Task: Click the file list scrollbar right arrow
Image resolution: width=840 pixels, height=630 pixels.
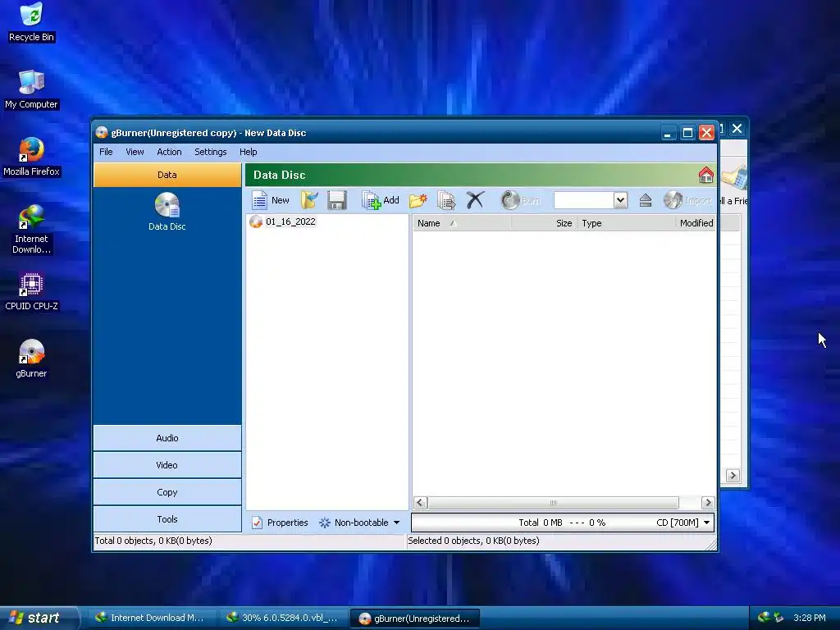Action: 708,503
